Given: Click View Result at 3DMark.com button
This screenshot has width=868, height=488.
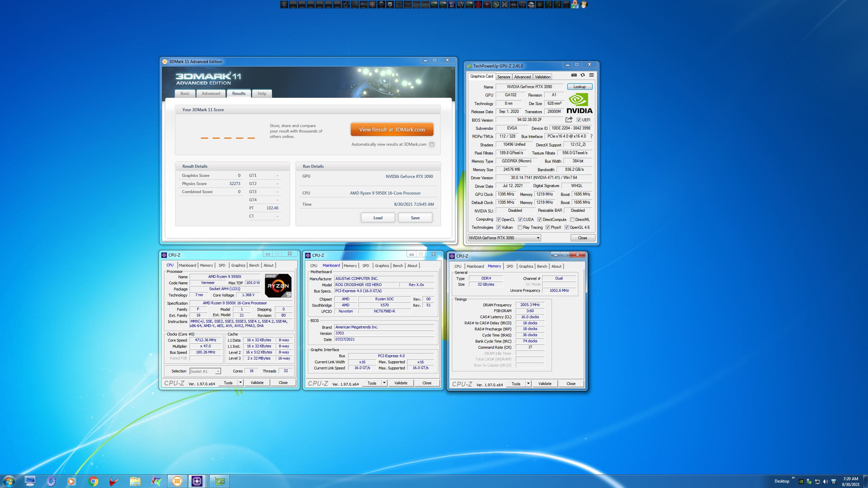Looking at the screenshot, I should [392, 130].
